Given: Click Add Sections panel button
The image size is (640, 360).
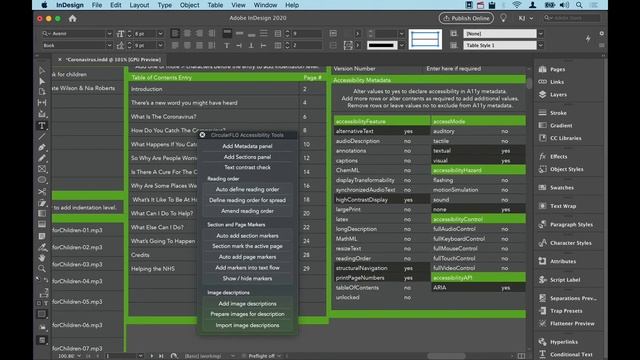Looking at the screenshot, I should [x=247, y=157].
